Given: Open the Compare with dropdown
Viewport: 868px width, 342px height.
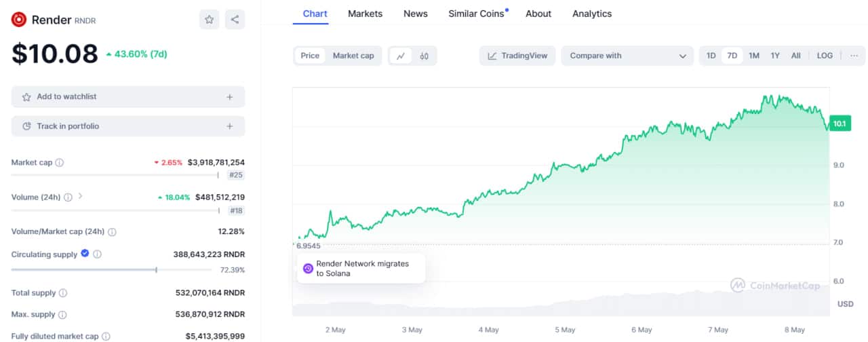Looking at the screenshot, I should click(627, 56).
